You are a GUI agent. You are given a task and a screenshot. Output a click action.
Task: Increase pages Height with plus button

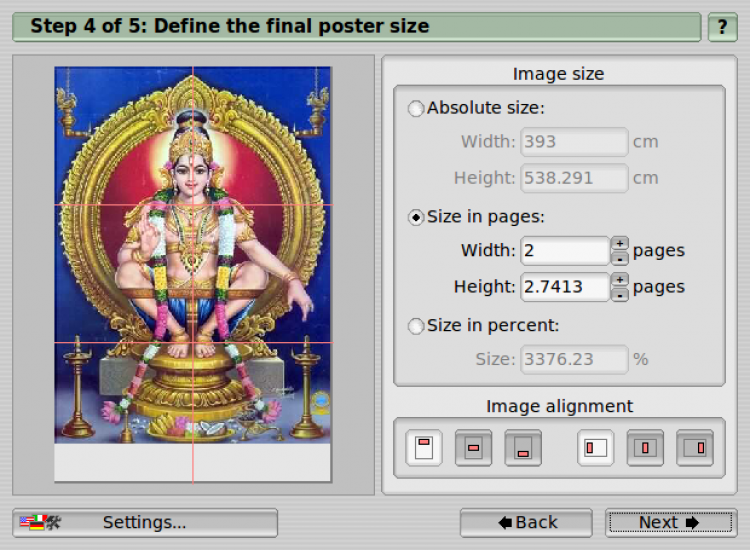pos(619,280)
